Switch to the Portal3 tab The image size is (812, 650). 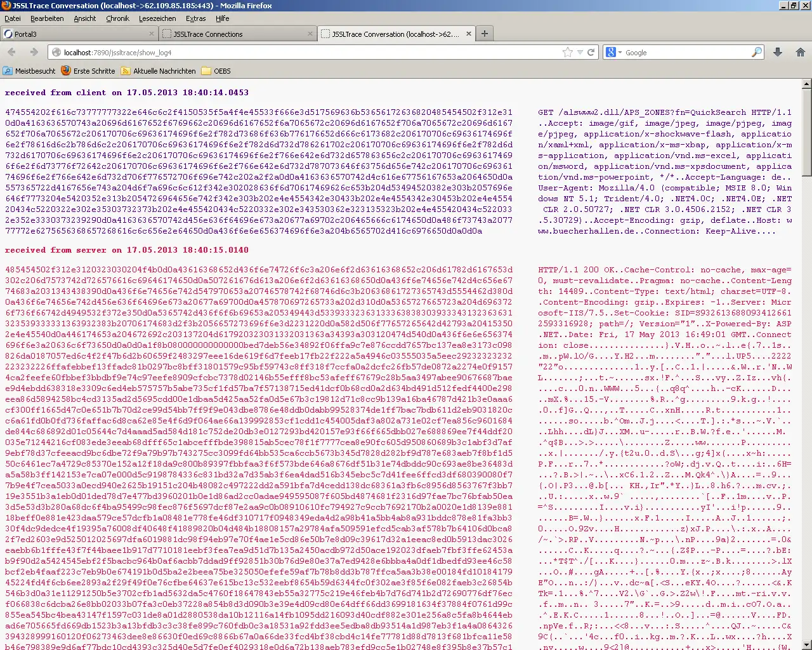coord(79,34)
